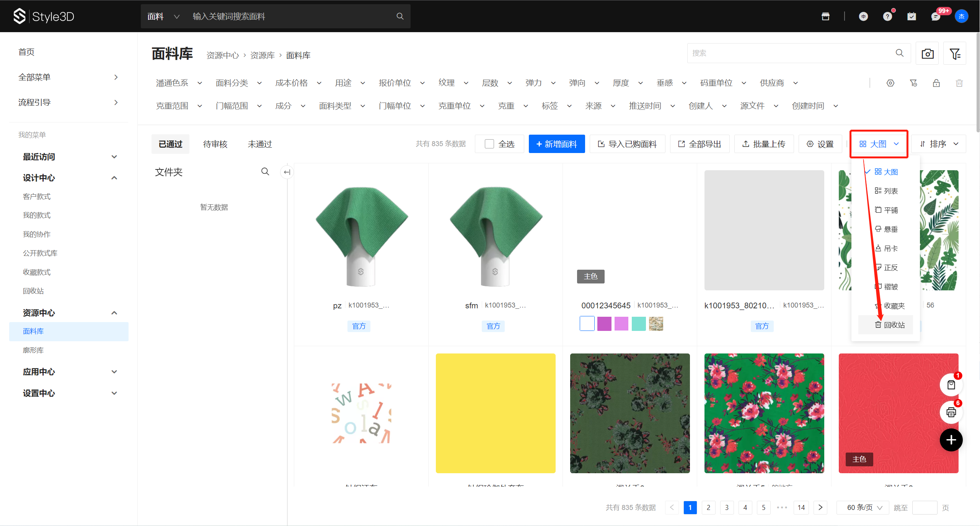Click the 导入已购面料 button

(x=627, y=144)
